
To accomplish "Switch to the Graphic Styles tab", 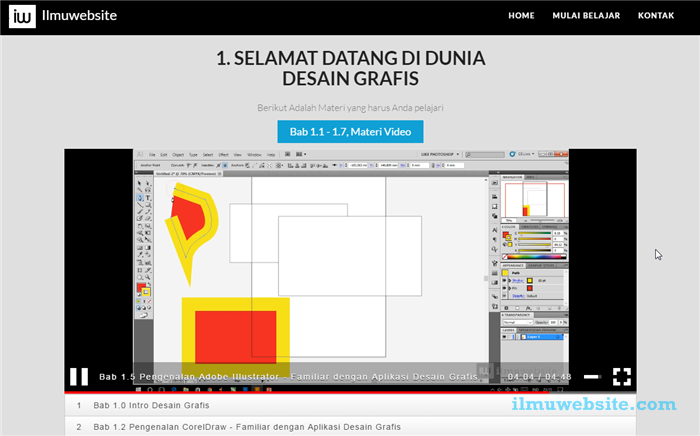I will [541, 266].
